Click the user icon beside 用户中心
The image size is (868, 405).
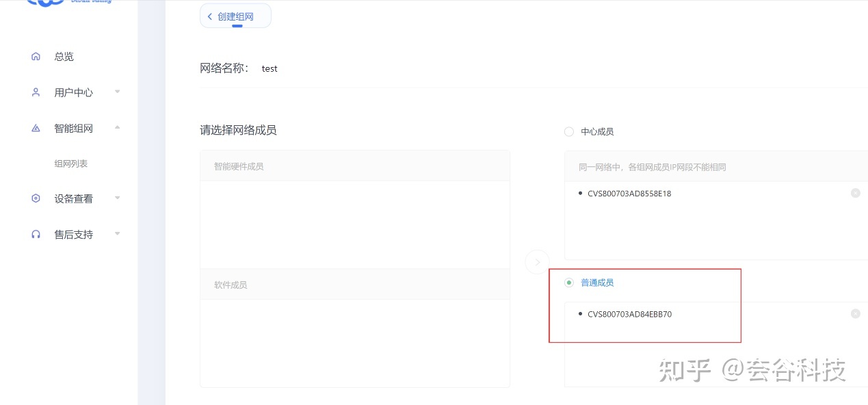(36, 92)
